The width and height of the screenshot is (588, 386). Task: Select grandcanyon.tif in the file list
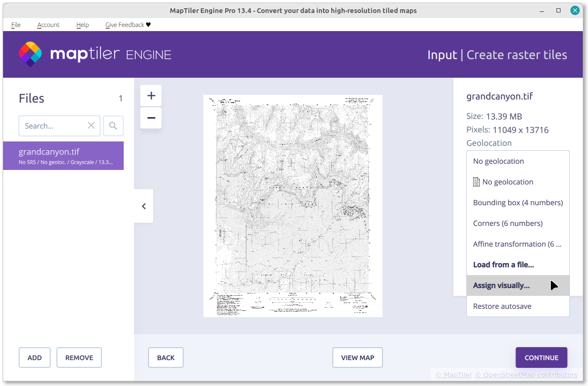[63, 156]
